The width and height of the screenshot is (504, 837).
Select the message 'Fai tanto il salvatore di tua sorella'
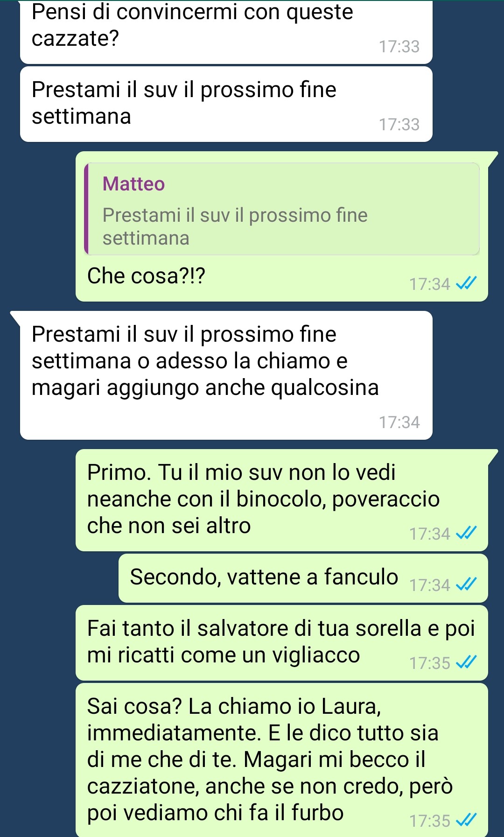[x=282, y=643]
